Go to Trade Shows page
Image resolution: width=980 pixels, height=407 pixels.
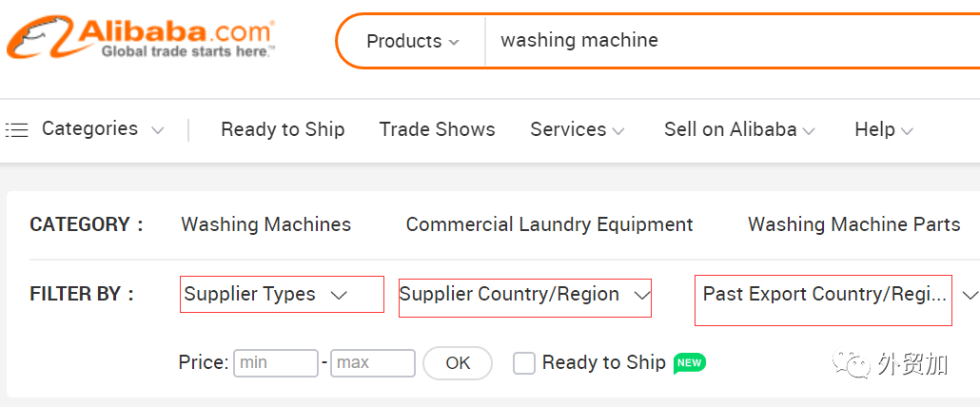tap(437, 129)
